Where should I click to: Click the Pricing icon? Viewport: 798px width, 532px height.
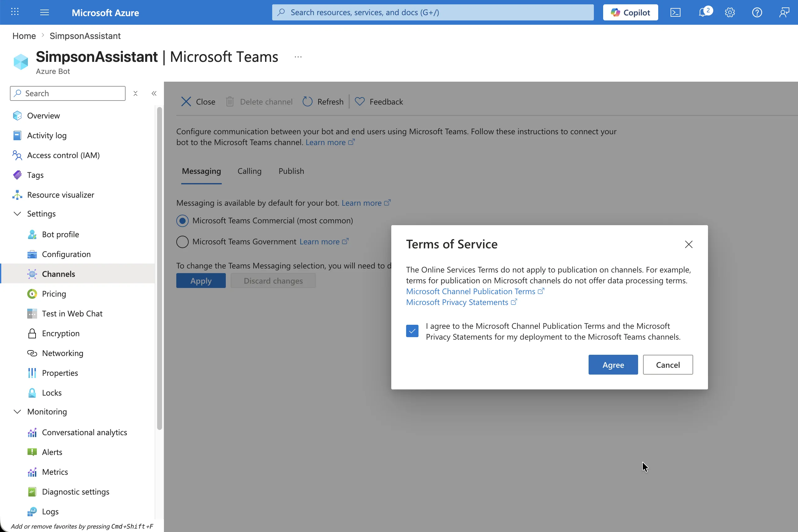point(32,294)
